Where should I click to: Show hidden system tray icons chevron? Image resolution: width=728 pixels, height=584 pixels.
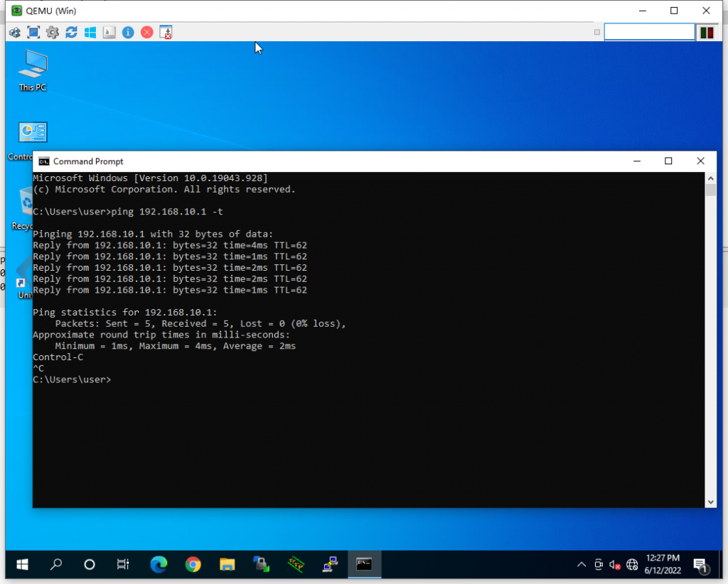[x=581, y=565]
